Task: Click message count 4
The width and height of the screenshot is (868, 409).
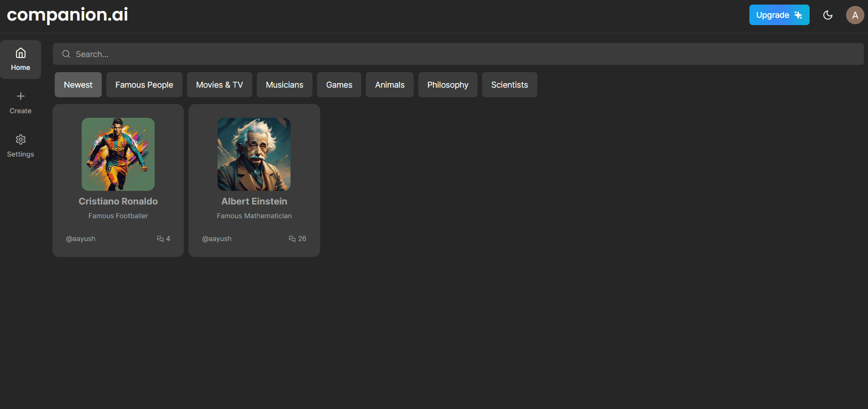Action: point(168,239)
